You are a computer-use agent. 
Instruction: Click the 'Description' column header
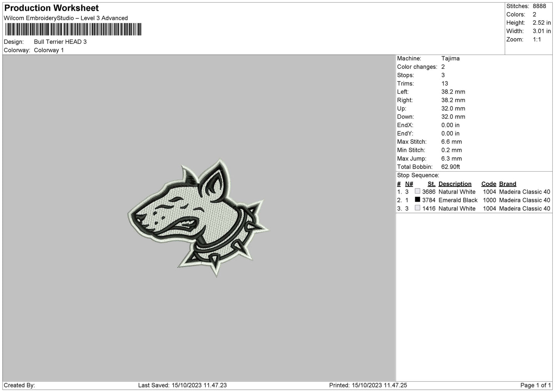point(455,184)
